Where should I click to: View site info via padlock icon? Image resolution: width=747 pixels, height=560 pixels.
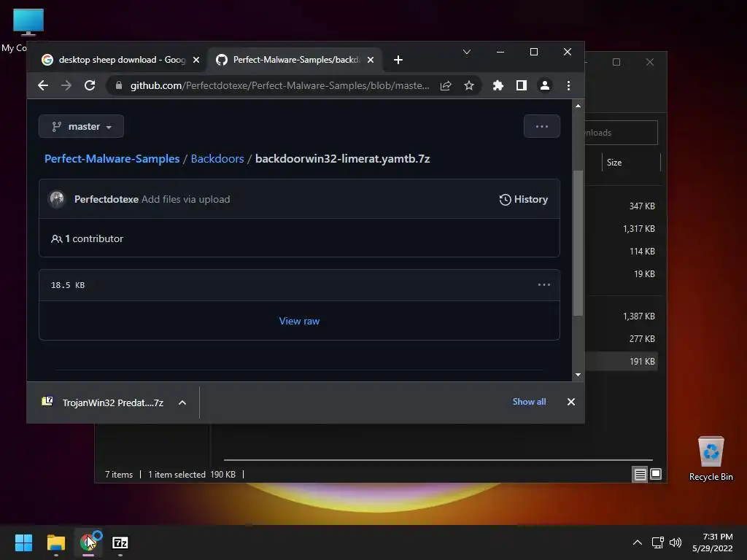pos(119,86)
